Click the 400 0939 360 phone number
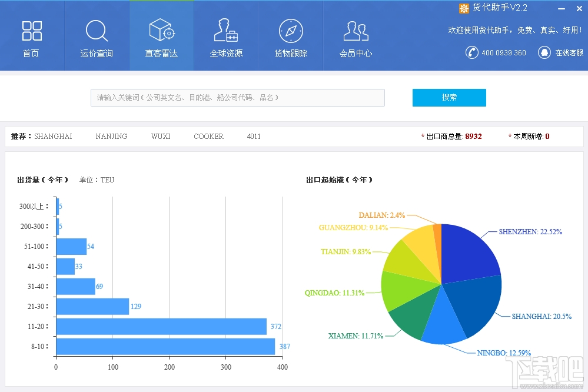Image resolution: width=588 pixels, height=392 pixels. 504,53
